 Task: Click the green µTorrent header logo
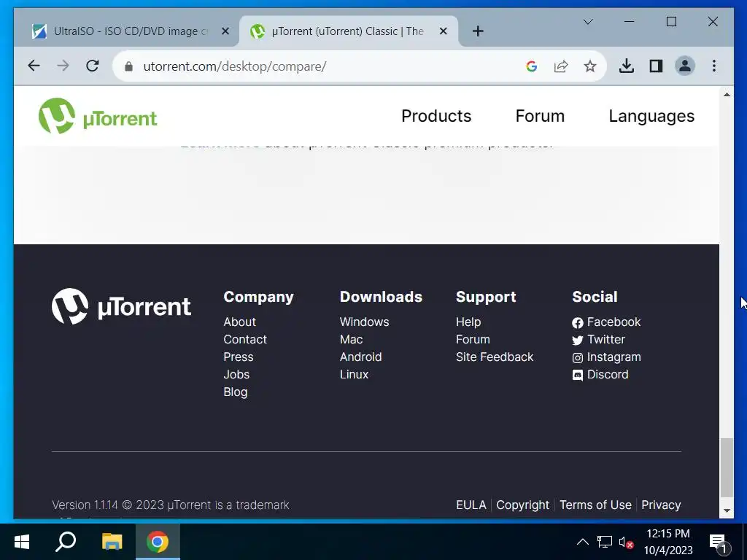(98, 116)
